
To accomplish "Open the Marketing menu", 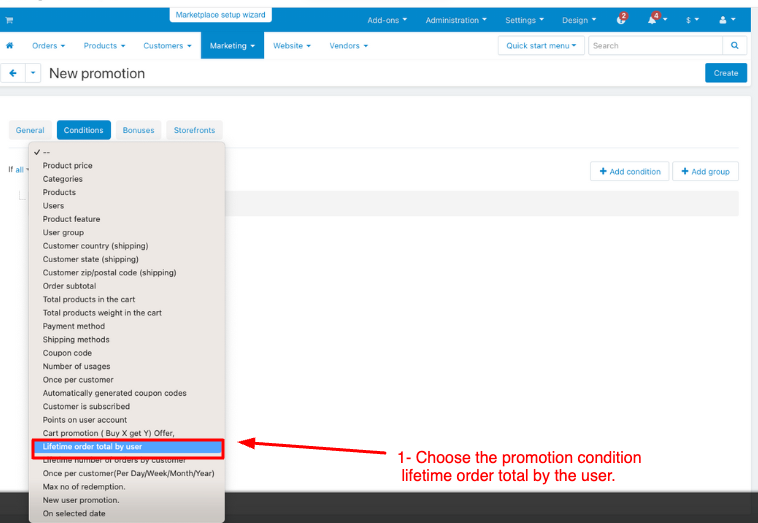I will pyautogui.click(x=231, y=46).
